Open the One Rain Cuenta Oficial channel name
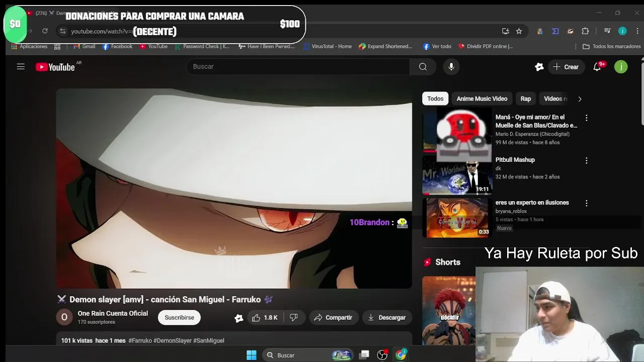Screen dimensions: 644x362 [113, 313]
